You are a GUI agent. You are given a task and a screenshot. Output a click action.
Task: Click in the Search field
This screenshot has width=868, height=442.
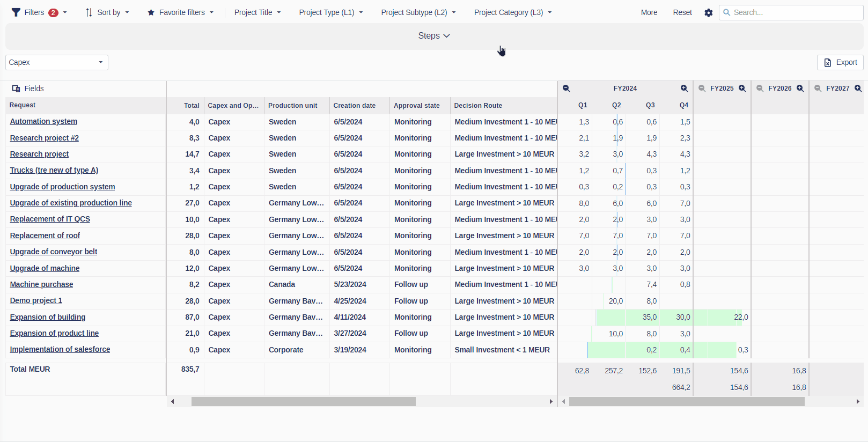tap(791, 12)
